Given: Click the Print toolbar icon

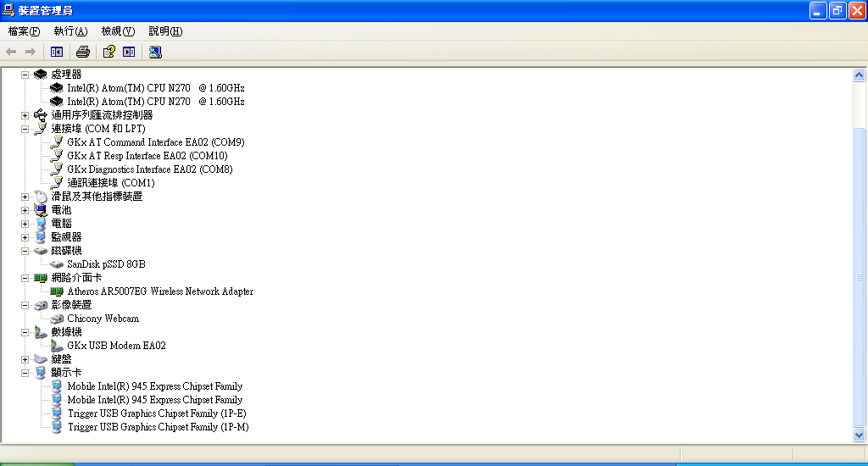Looking at the screenshot, I should pyautogui.click(x=83, y=52).
